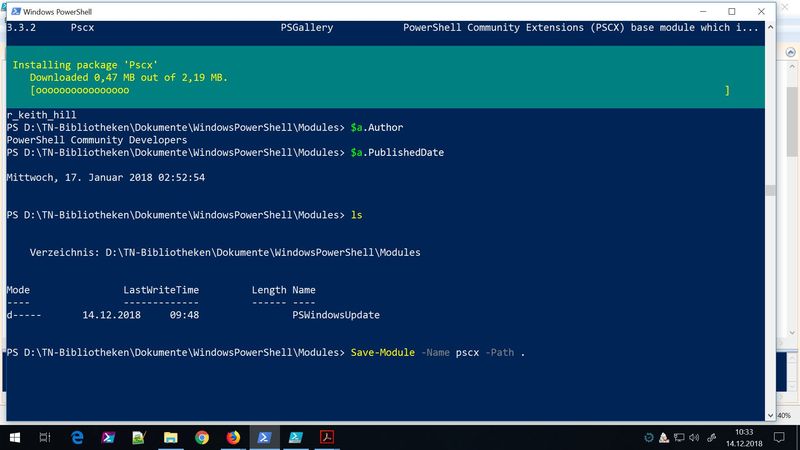Click the warning triangle tray icon
Viewport: 800px width, 450px height.
[x=664, y=437]
